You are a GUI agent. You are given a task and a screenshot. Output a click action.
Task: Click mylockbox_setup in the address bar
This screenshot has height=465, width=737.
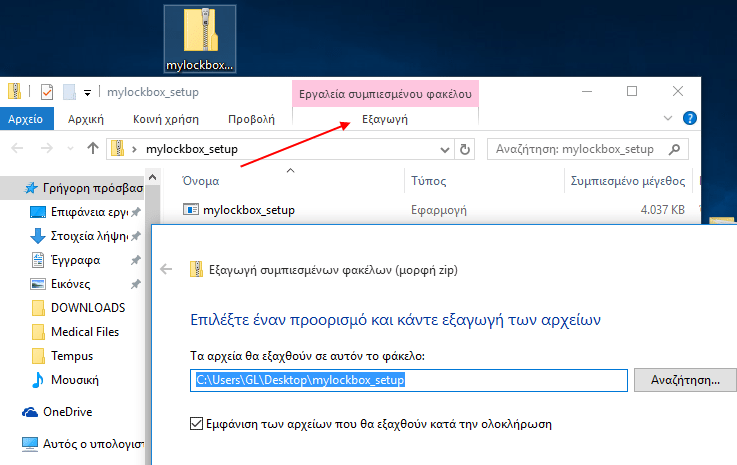(x=192, y=149)
